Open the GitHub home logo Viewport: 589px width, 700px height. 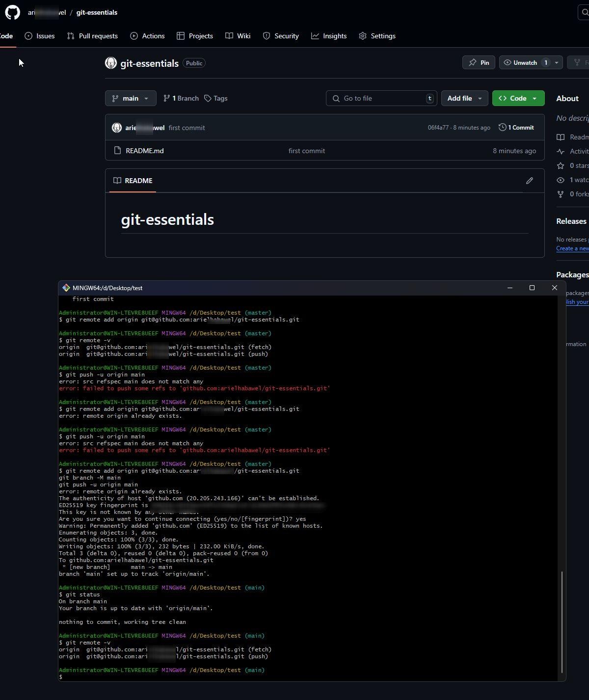click(x=12, y=12)
